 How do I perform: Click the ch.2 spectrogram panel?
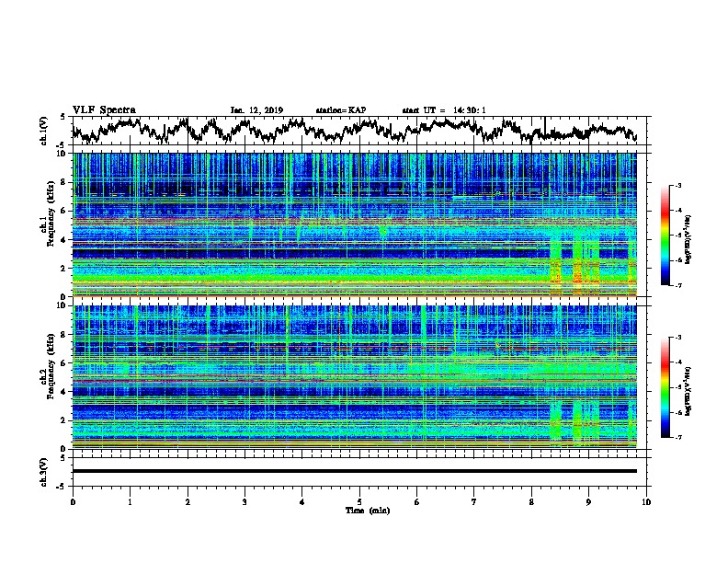pos(354,377)
